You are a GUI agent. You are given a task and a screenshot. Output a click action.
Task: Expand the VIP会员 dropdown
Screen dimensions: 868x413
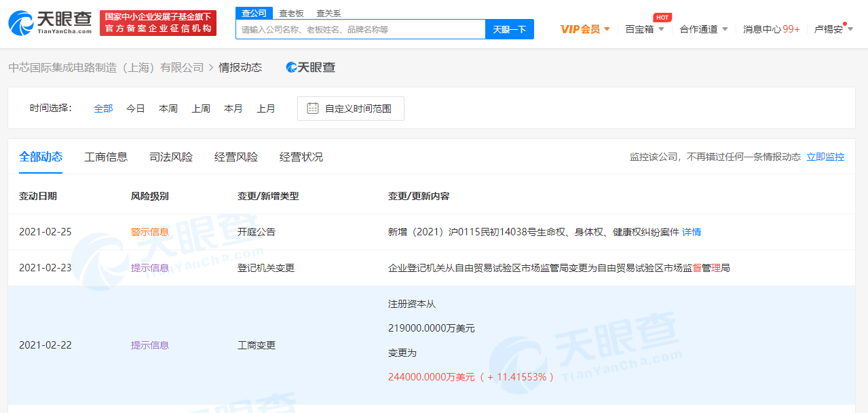click(585, 29)
